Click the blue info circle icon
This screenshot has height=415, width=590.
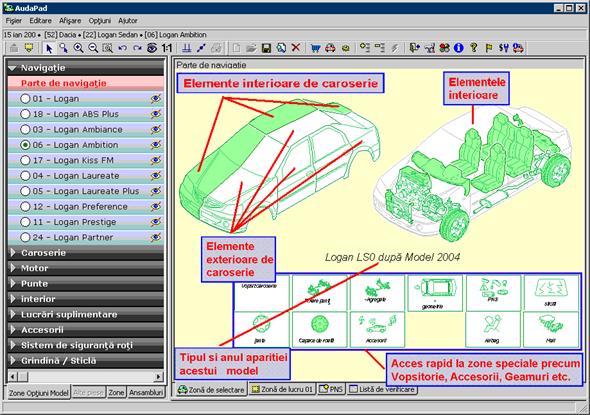coord(459,48)
